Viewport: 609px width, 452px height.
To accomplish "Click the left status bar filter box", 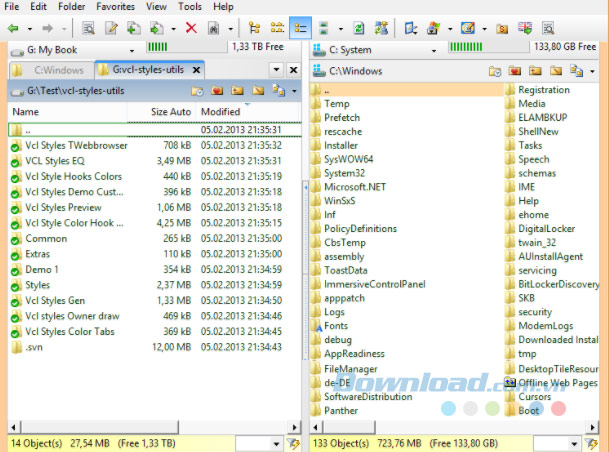I will tap(259, 443).
